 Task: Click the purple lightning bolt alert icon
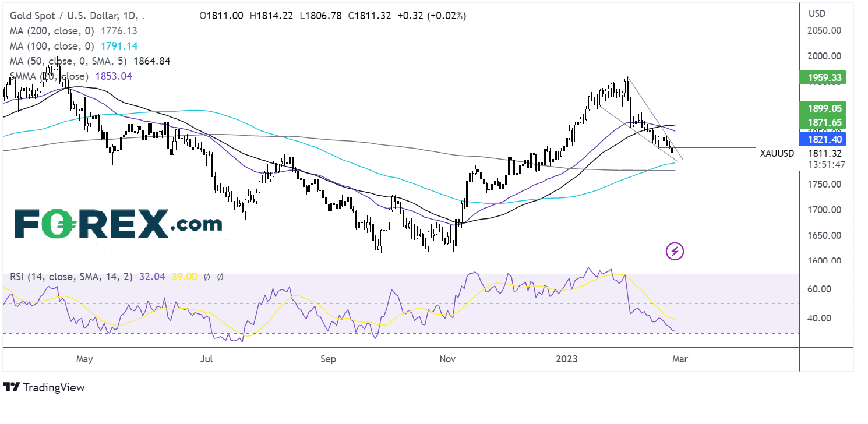675,252
